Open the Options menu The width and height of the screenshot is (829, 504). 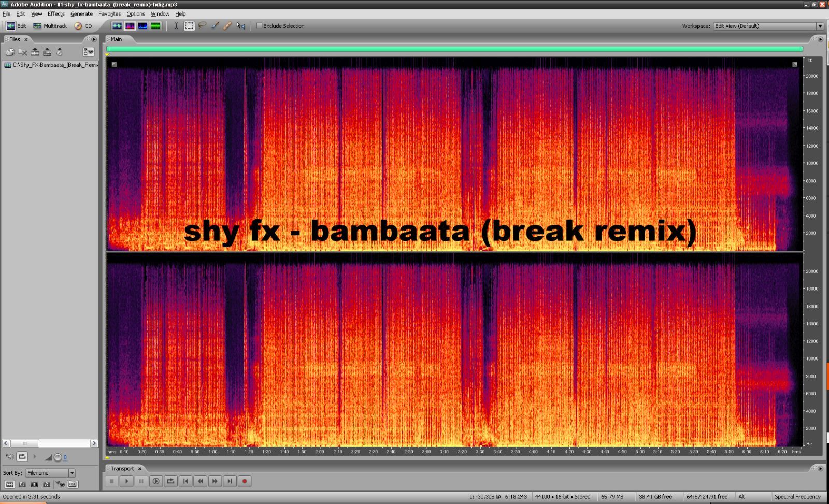coord(136,14)
